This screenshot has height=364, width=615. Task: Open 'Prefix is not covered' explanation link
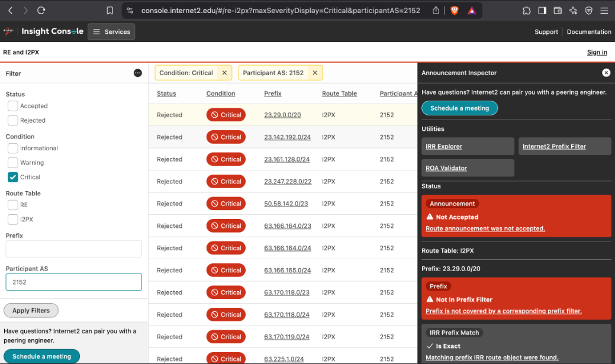click(504, 311)
